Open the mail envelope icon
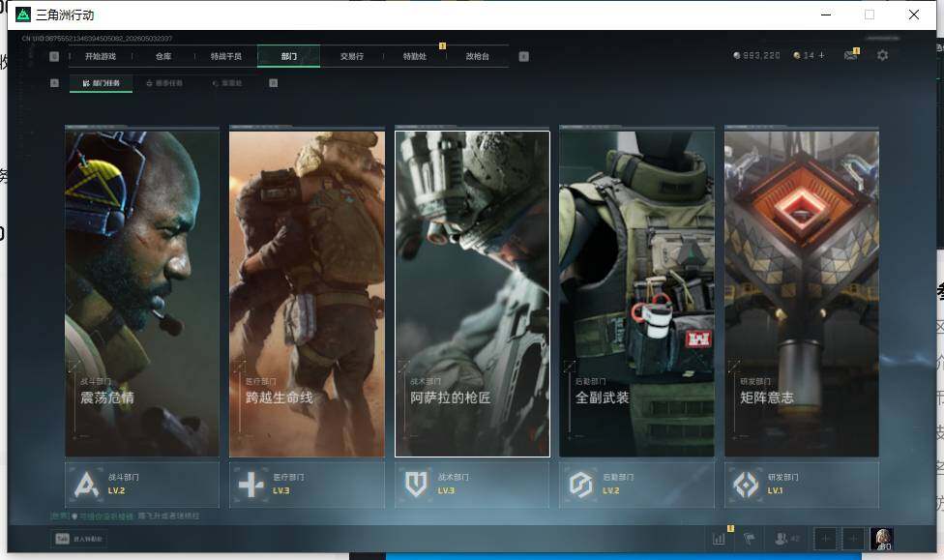The height and width of the screenshot is (560, 944). point(850,55)
